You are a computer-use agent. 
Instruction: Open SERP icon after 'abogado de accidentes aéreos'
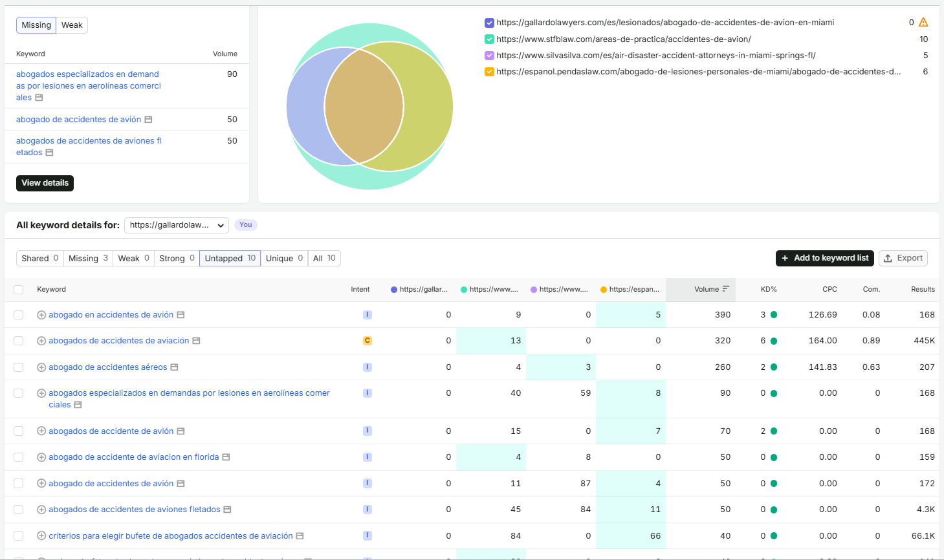(x=175, y=367)
